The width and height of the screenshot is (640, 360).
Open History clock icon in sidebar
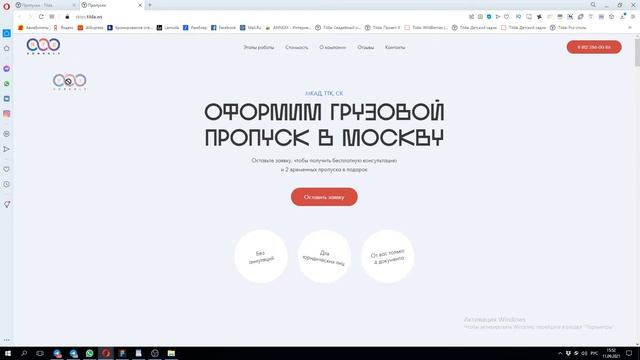(7, 184)
